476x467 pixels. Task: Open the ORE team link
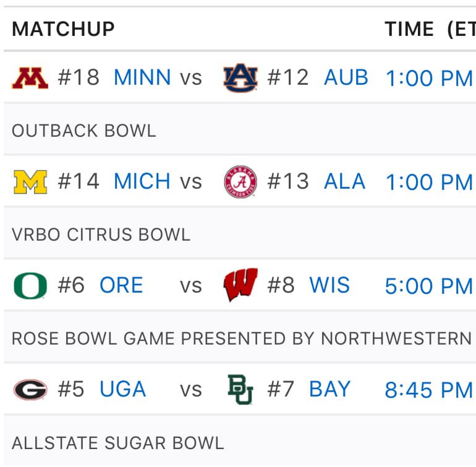(x=121, y=285)
